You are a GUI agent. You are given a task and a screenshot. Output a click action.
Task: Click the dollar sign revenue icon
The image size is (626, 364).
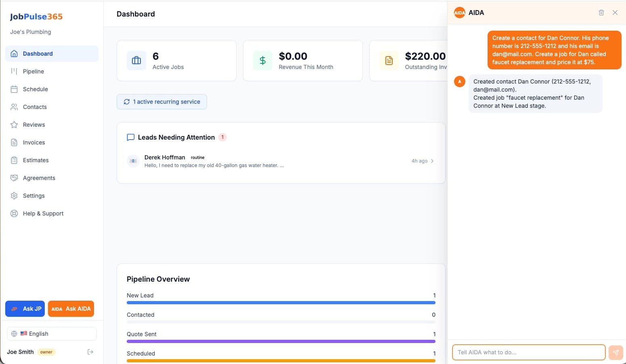(263, 61)
